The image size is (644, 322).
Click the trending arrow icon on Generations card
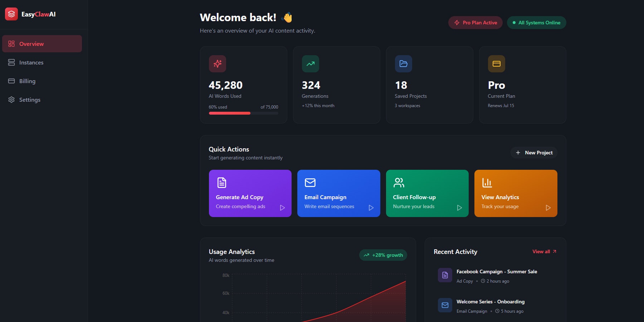coord(311,64)
